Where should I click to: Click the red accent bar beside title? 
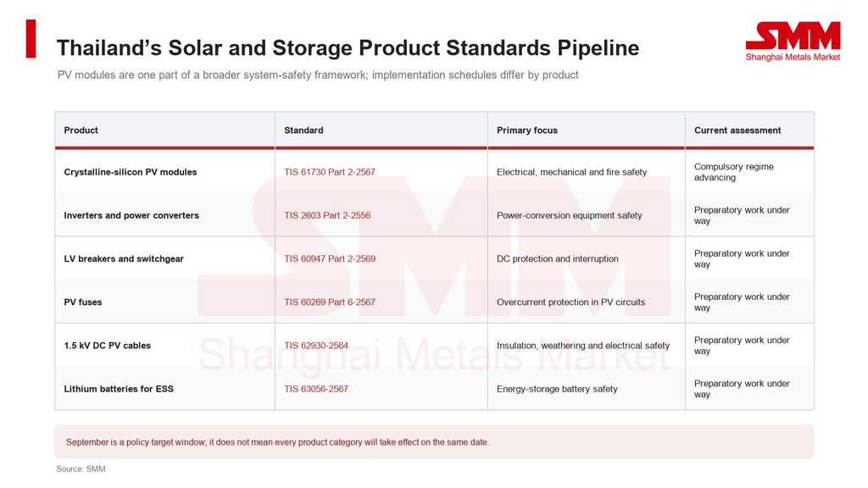[x=31, y=39]
